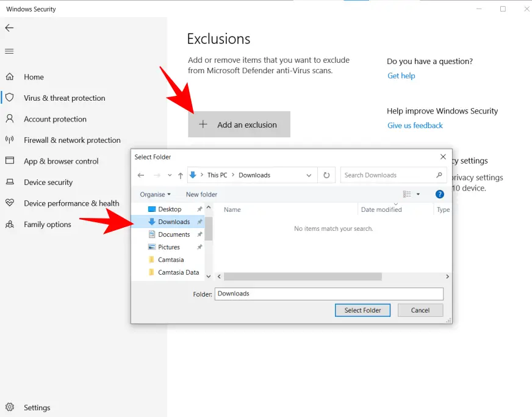Open Device performance & health
The width and height of the screenshot is (532, 417).
tap(71, 203)
